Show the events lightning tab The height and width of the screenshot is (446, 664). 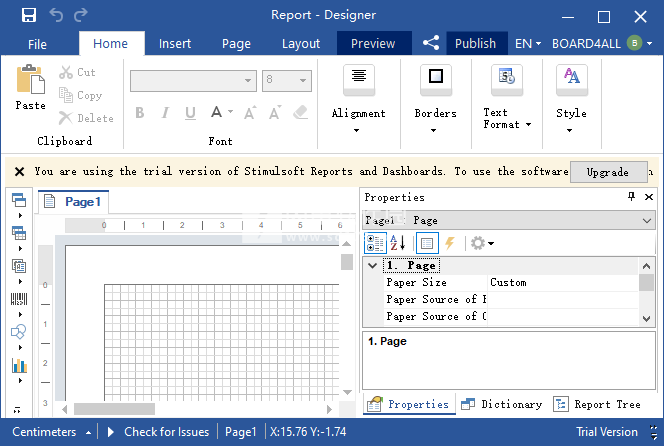[450, 243]
